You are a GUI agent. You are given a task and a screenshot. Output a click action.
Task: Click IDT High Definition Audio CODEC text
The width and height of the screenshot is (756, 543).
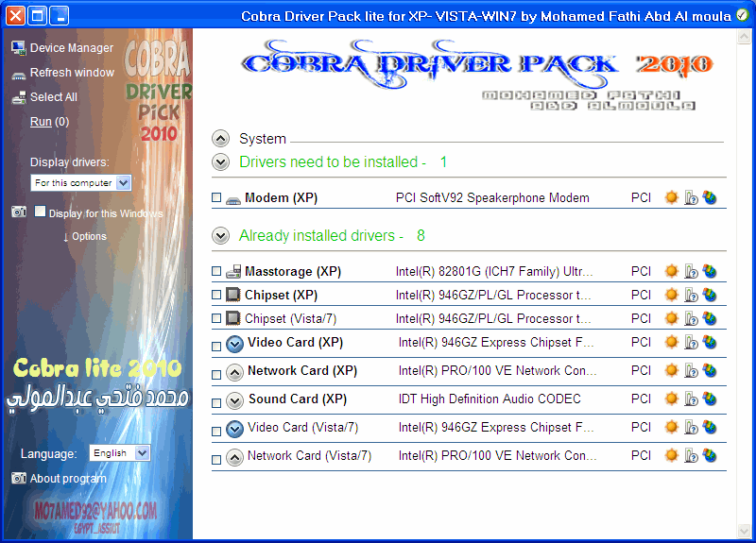(490, 399)
